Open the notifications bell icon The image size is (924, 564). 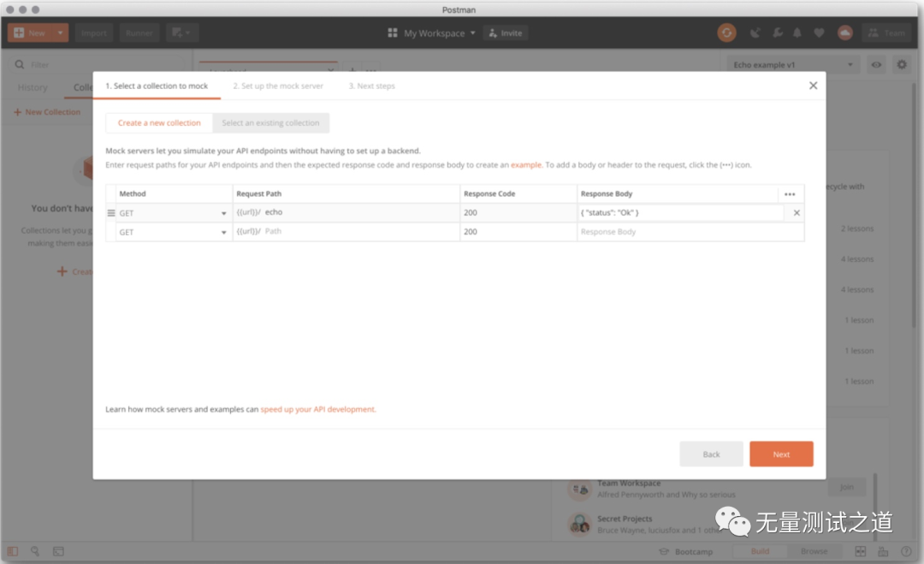click(797, 33)
